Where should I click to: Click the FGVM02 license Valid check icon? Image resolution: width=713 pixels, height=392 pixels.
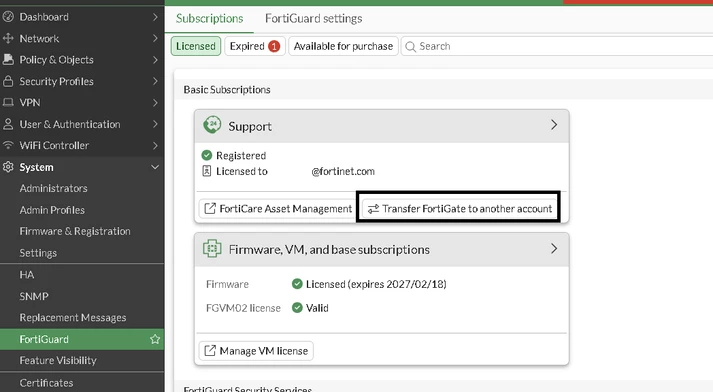pyautogui.click(x=297, y=308)
